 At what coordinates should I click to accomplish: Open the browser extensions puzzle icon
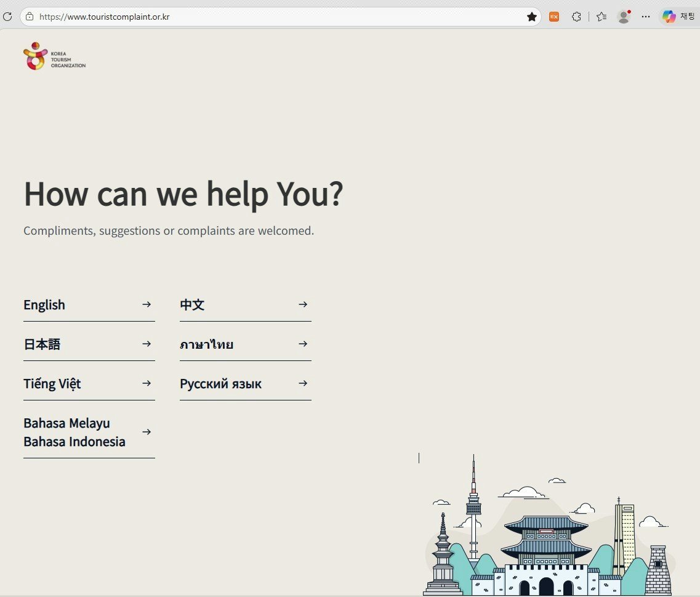576,17
